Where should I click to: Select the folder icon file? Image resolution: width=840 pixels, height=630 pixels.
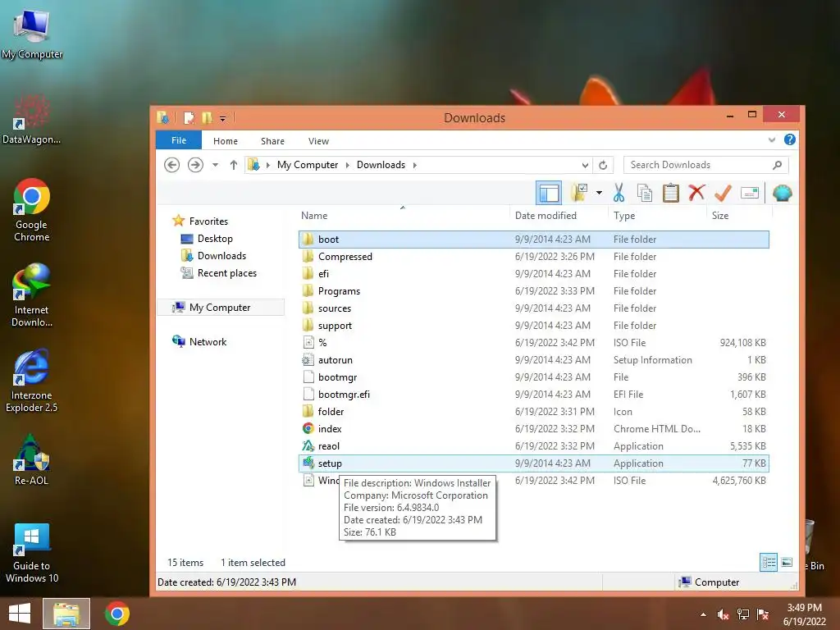(533, 411)
